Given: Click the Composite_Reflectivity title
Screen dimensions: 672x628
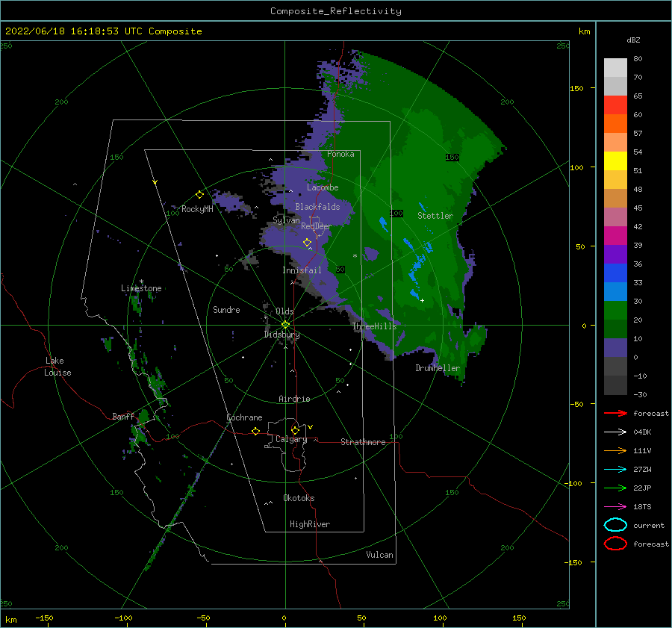Looking at the screenshot, I should pos(336,11).
